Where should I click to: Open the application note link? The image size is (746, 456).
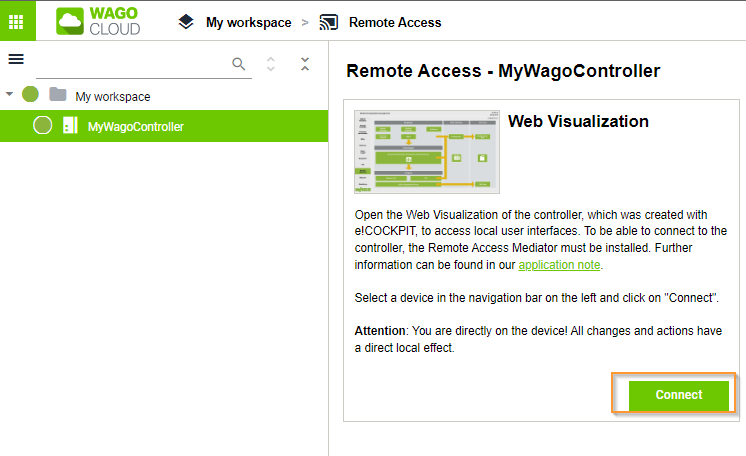click(x=559, y=265)
